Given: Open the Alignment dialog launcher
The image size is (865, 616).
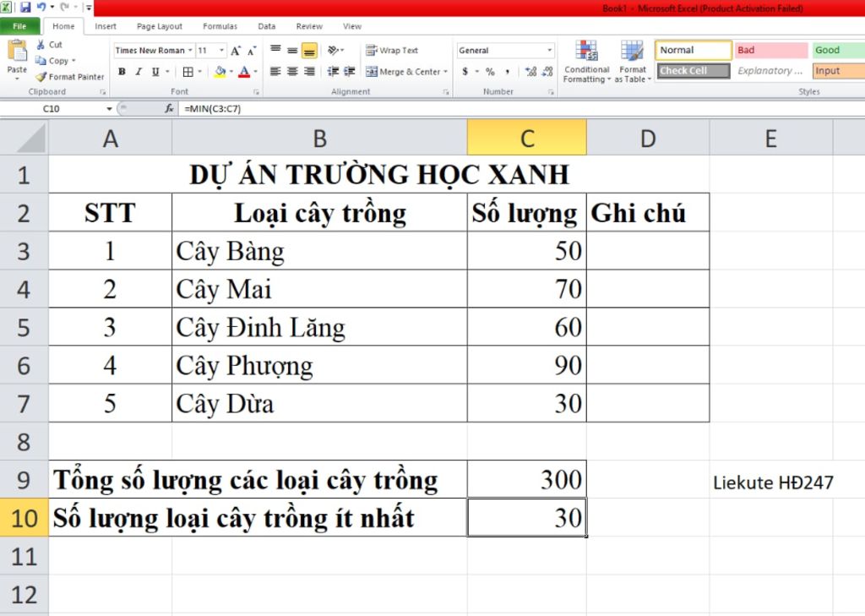Looking at the screenshot, I should pos(446,92).
